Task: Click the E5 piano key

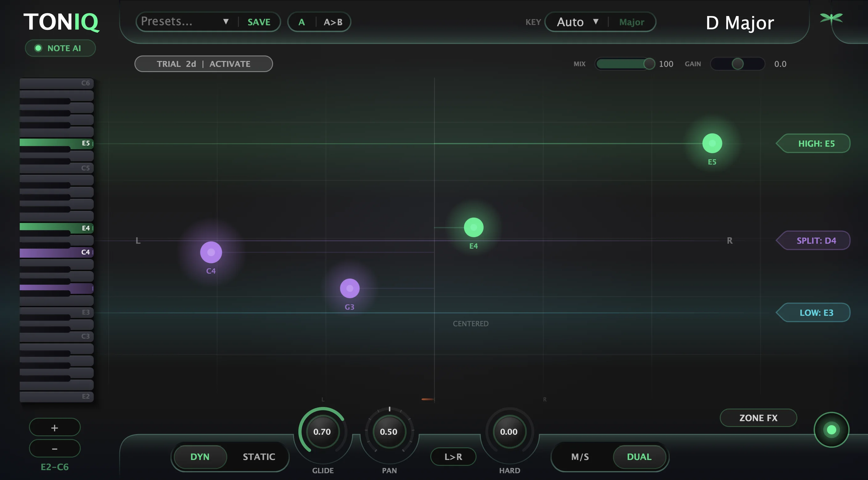Action: 56,143
